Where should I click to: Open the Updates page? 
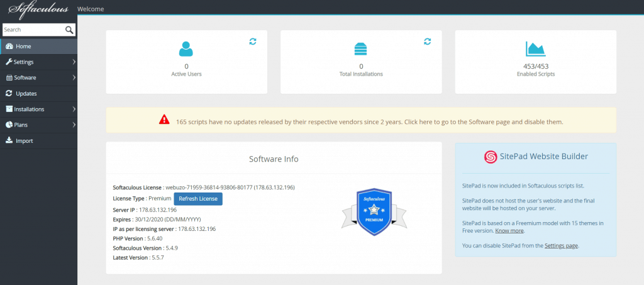point(26,94)
